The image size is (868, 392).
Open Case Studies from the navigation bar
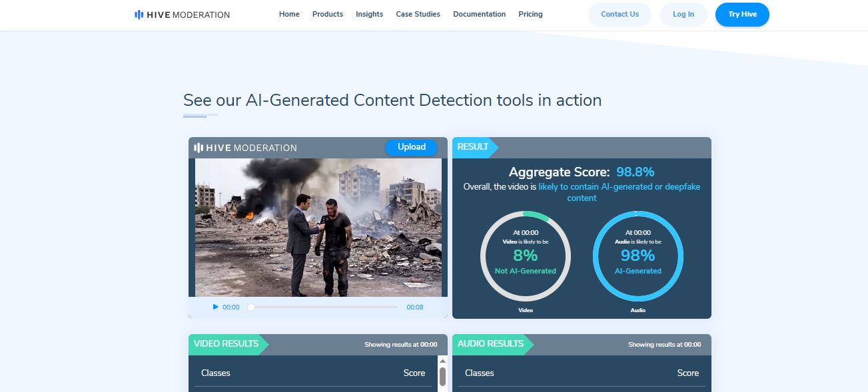coord(418,14)
